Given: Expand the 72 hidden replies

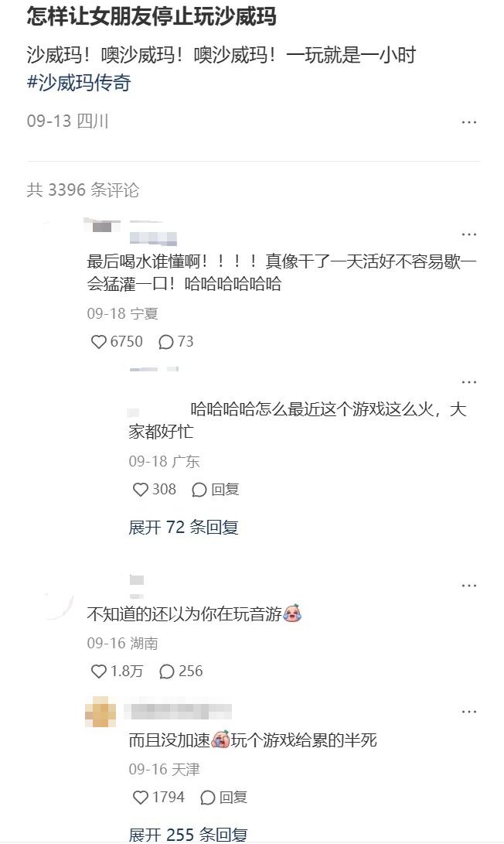Looking at the screenshot, I should click(183, 527).
